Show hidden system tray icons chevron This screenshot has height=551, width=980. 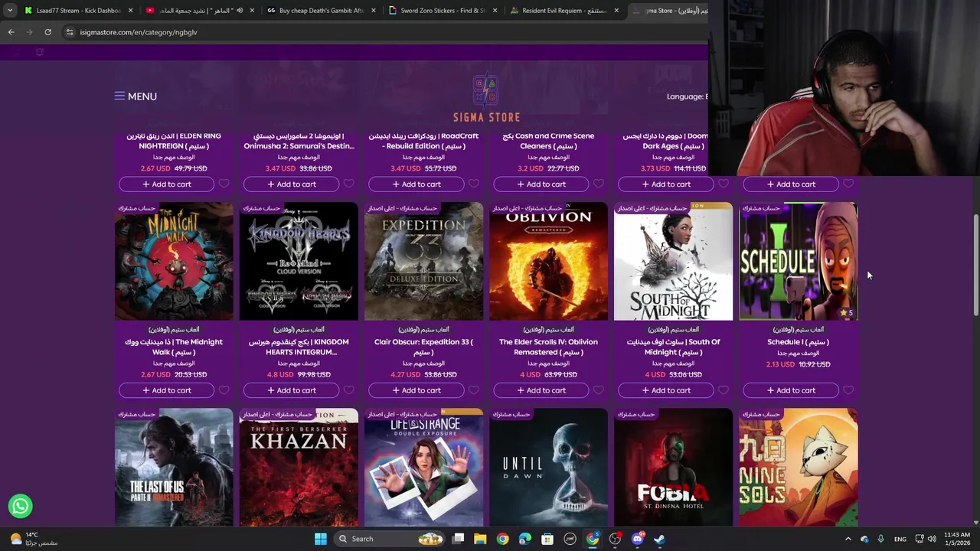tap(848, 539)
